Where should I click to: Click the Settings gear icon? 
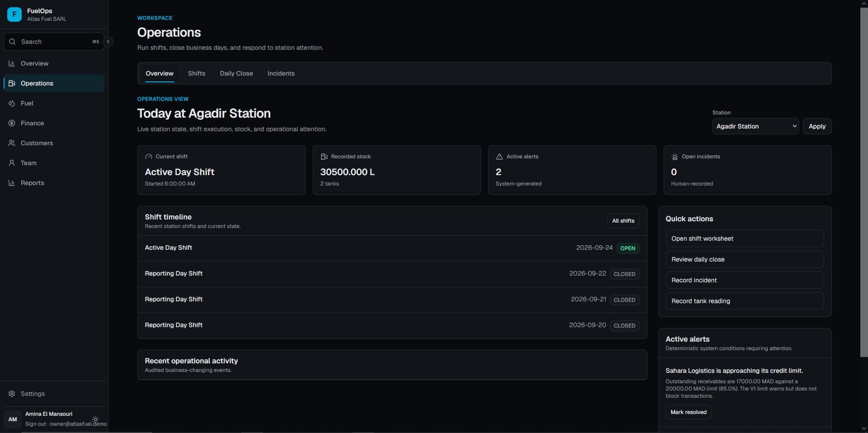(12, 394)
